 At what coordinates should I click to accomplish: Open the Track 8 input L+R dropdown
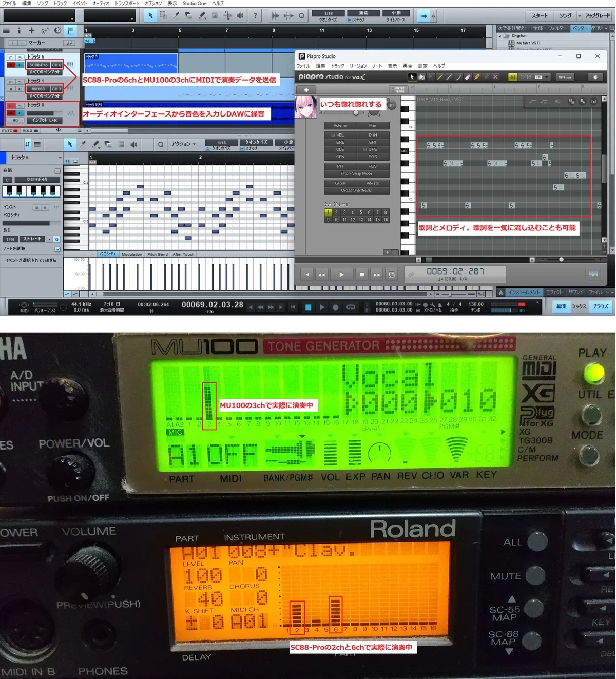44,120
